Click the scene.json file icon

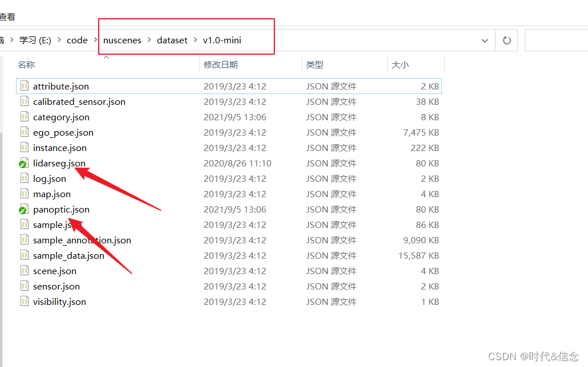(x=25, y=271)
